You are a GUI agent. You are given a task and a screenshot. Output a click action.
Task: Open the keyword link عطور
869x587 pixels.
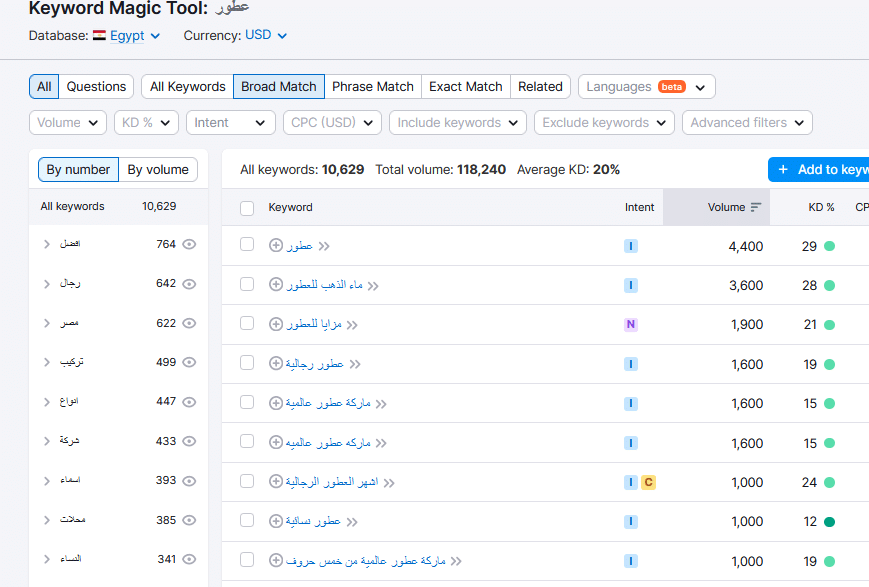(x=300, y=246)
